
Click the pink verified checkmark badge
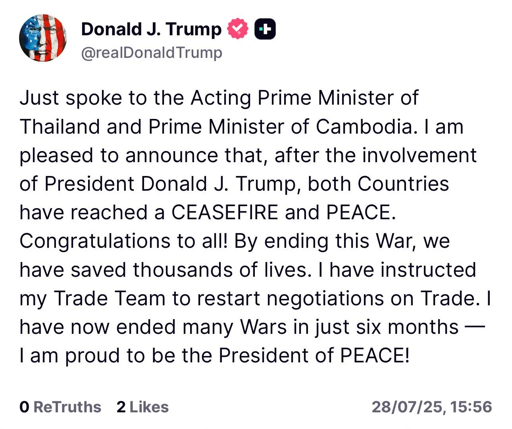click(238, 29)
